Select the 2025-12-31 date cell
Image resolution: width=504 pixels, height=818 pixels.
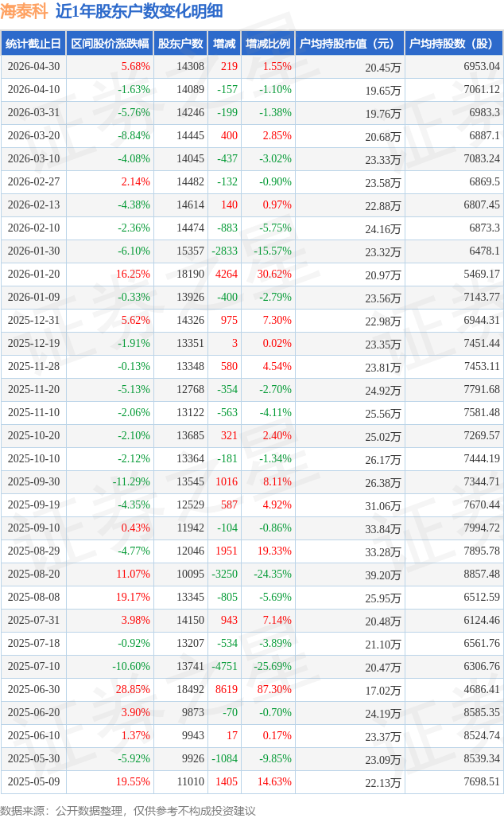34,321
